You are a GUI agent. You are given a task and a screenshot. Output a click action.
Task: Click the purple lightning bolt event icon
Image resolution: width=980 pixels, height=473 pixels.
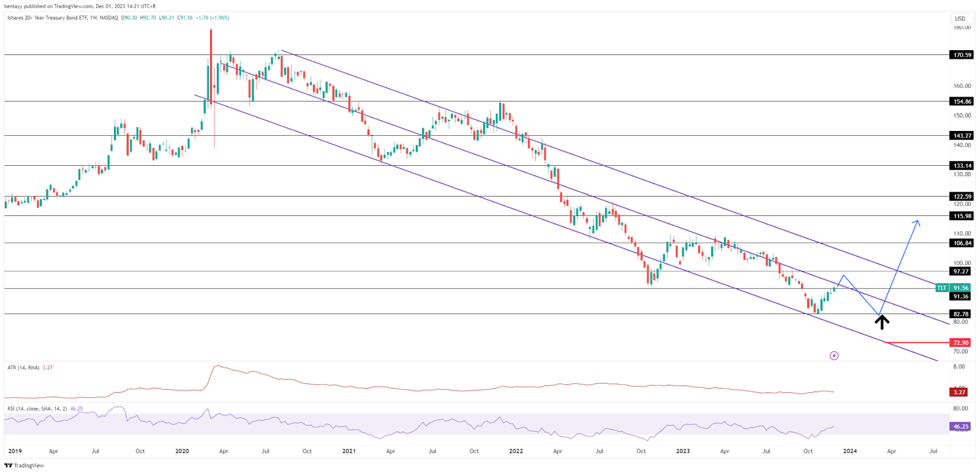[x=834, y=356]
